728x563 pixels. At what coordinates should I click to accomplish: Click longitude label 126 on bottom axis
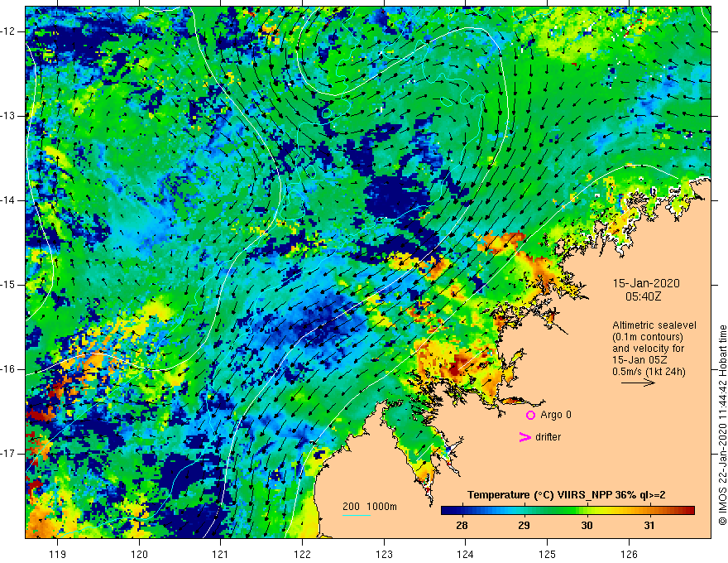(629, 554)
